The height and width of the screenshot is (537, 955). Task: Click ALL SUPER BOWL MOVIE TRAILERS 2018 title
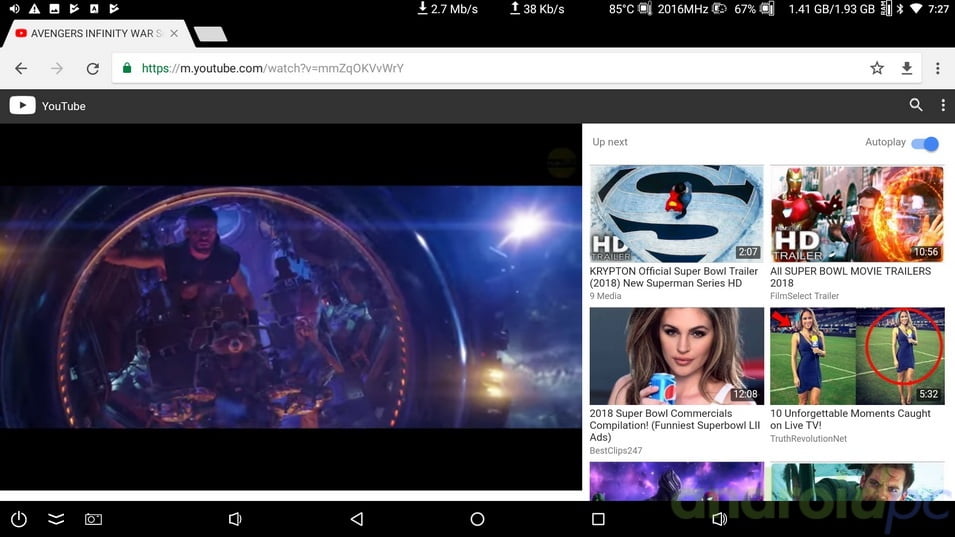click(x=850, y=277)
